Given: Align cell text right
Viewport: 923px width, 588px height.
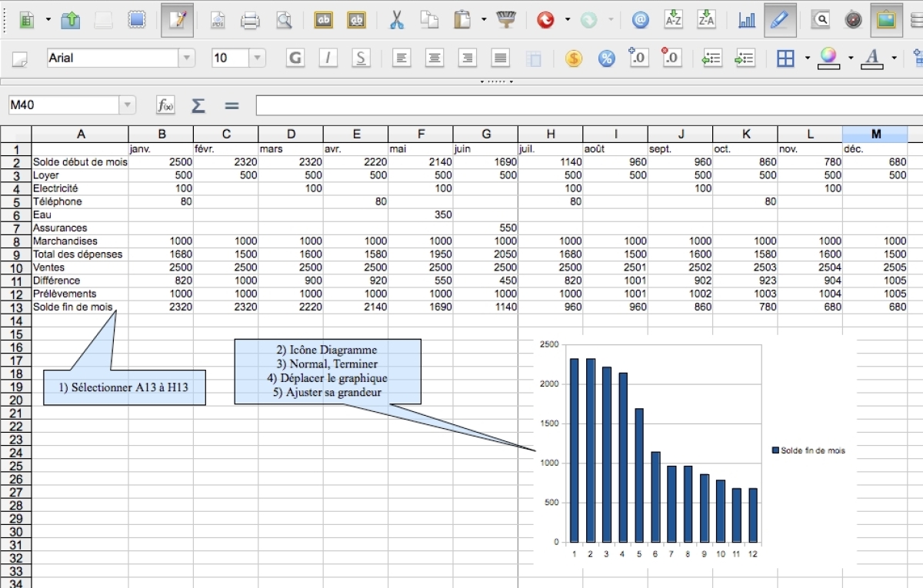Looking at the screenshot, I should coord(467,58).
